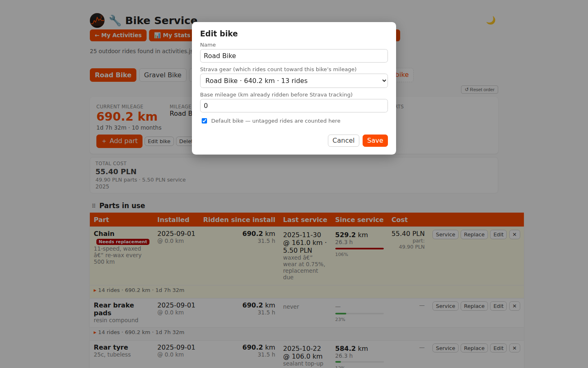
Task: Click the Strava logo avatar icon
Action: pyautogui.click(x=97, y=20)
